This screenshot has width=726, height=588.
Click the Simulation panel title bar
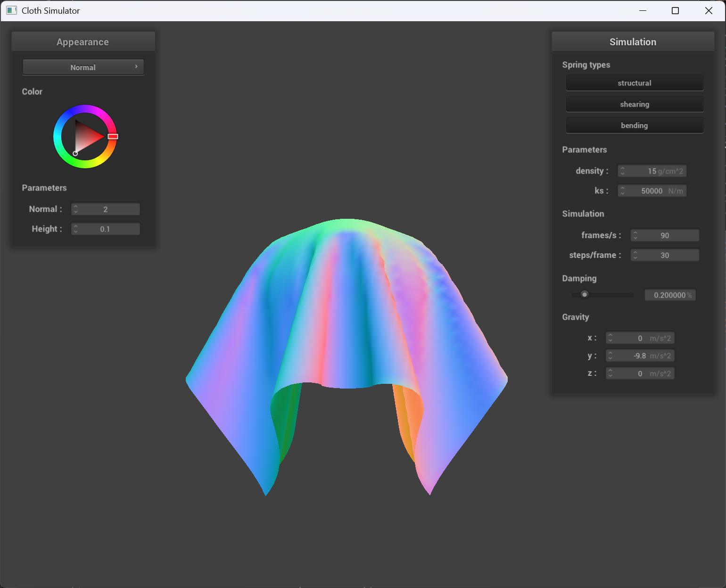tap(633, 42)
